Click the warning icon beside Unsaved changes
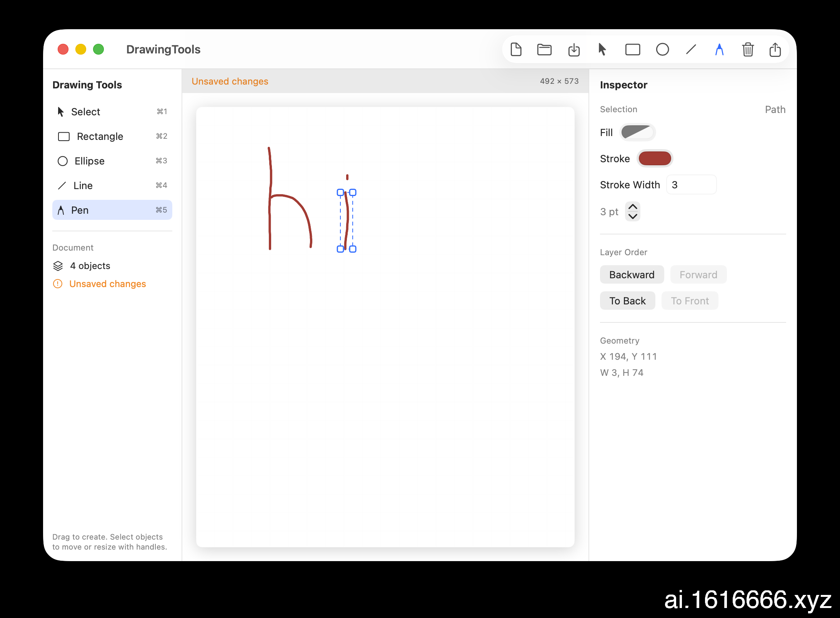Viewport: 840px width, 618px height. coord(58,284)
